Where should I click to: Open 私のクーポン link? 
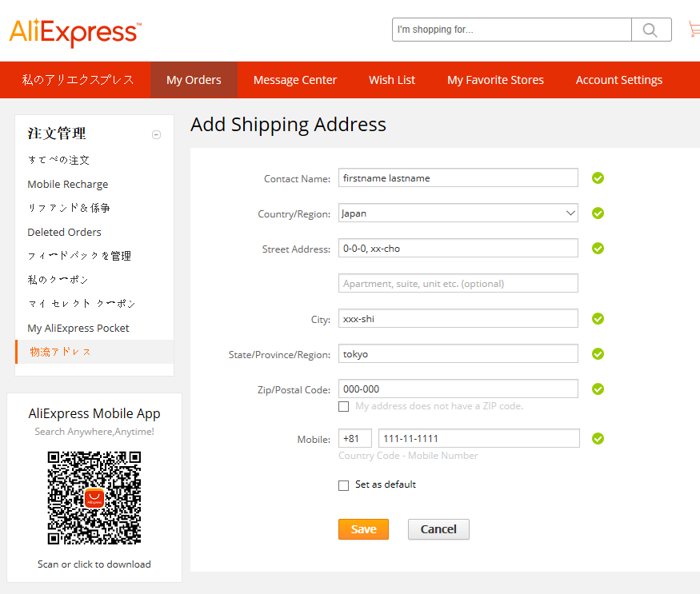pyautogui.click(x=58, y=280)
